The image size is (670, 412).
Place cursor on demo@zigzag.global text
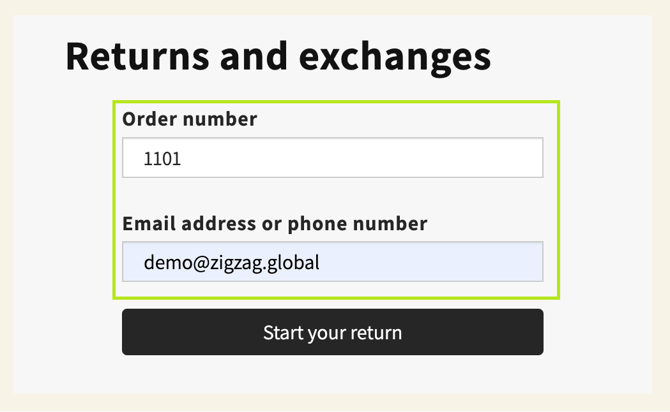(x=231, y=263)
